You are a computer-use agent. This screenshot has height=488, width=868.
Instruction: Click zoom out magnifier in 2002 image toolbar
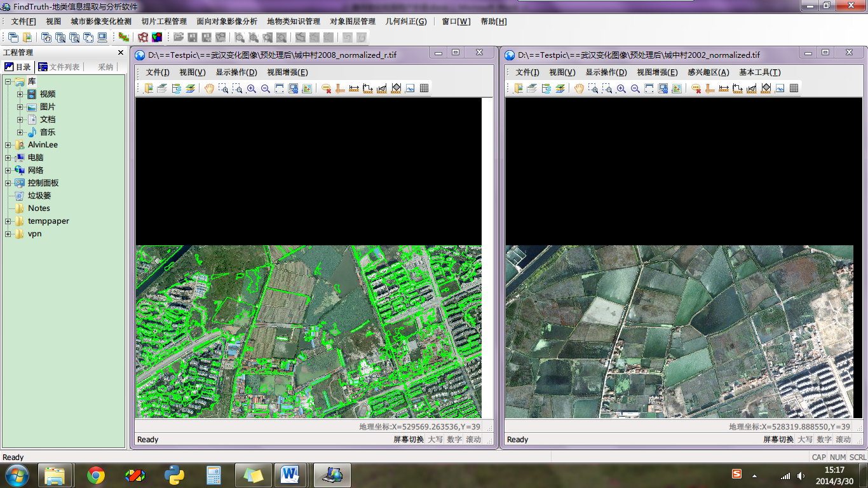tap(635, 88)
